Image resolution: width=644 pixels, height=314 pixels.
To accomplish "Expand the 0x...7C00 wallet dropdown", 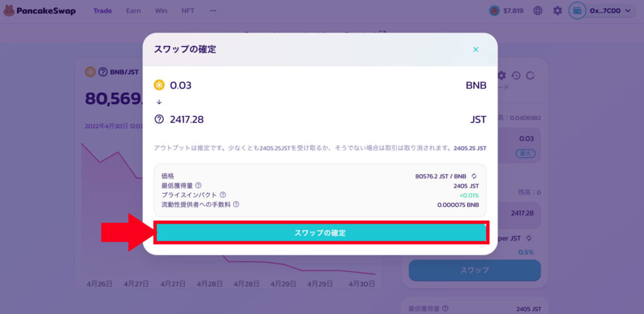I will click(610, 11).
